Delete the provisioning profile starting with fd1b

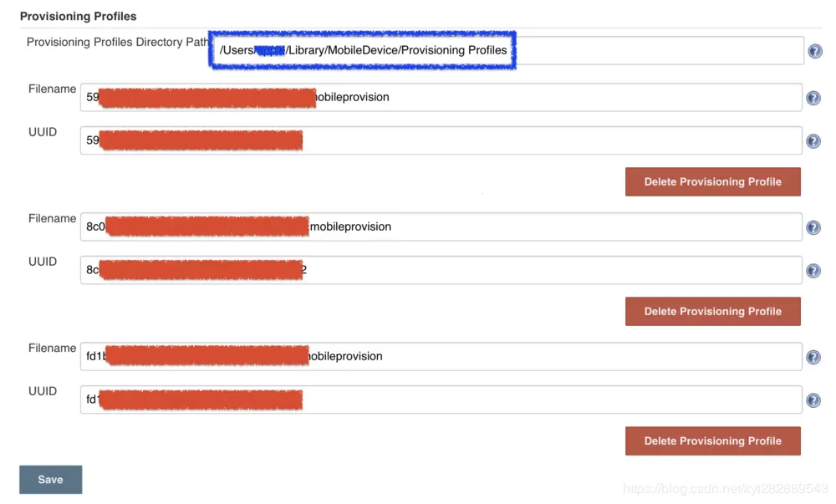pyautogui.click(x=713, y=440)
